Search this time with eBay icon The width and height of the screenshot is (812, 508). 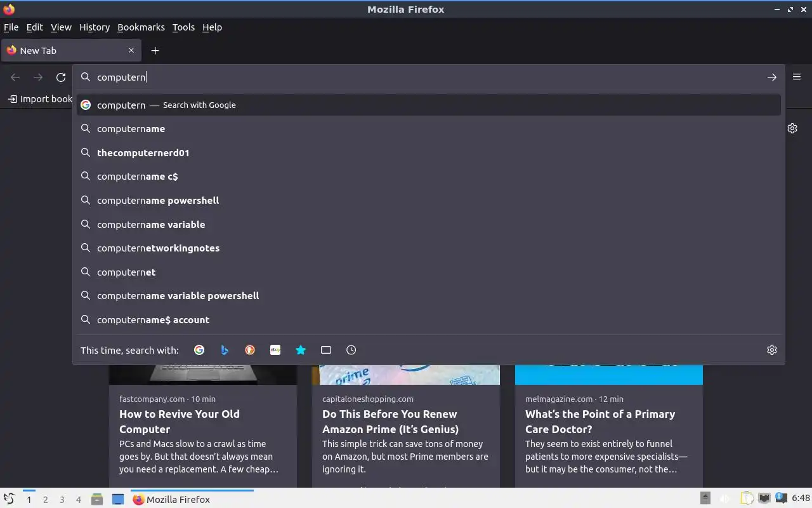275,350
